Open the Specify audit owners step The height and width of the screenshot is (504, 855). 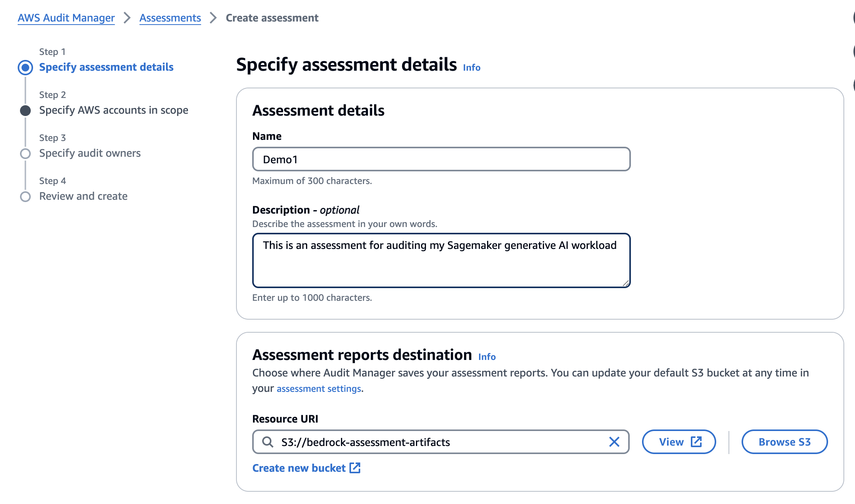click(90, 153)
